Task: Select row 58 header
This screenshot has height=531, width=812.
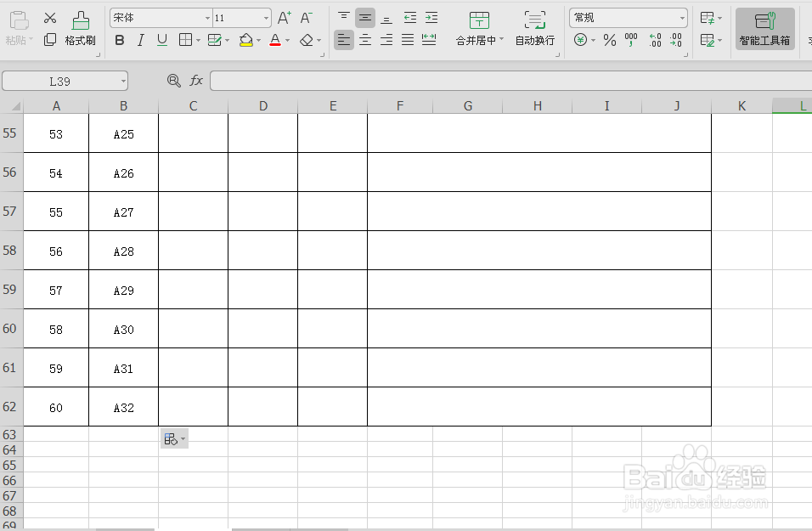Action: pos(11,251)
